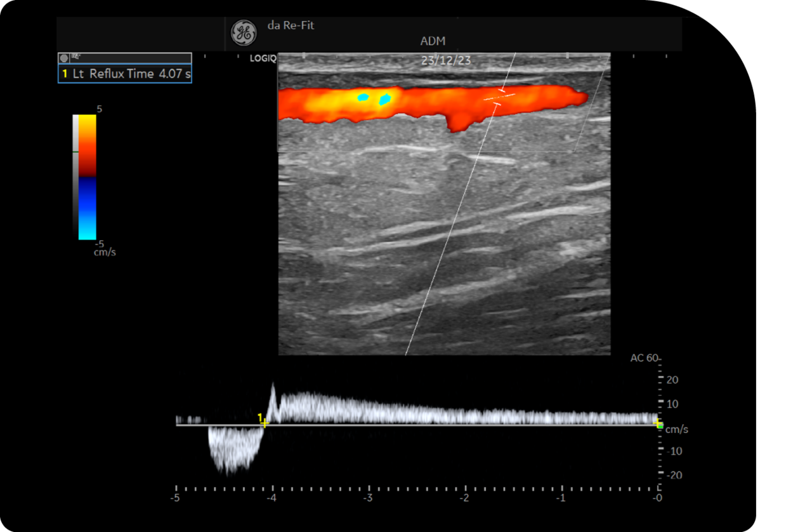Click the 23/12/23 date on the image
This screenshot has width=812, height=532.
click(446, 61)
